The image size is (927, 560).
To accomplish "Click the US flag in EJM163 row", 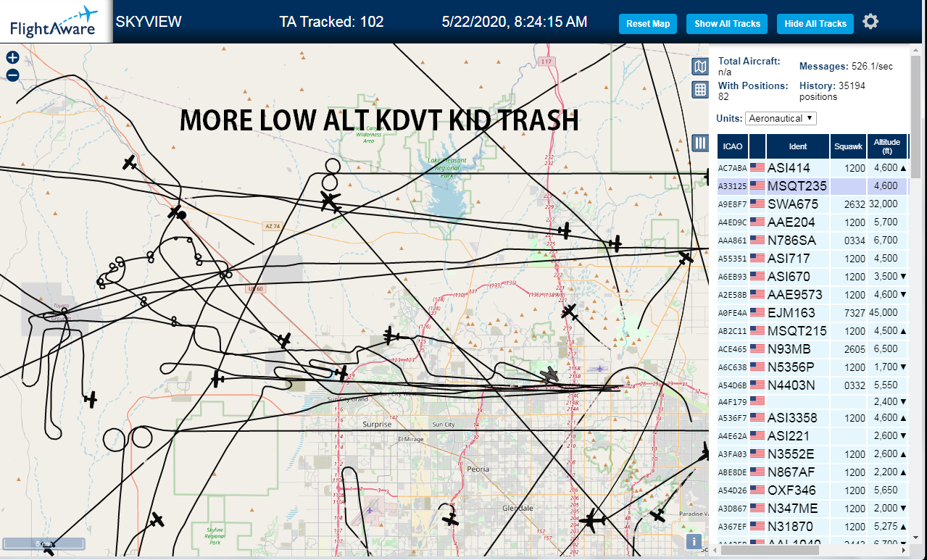I will [757, 313].
